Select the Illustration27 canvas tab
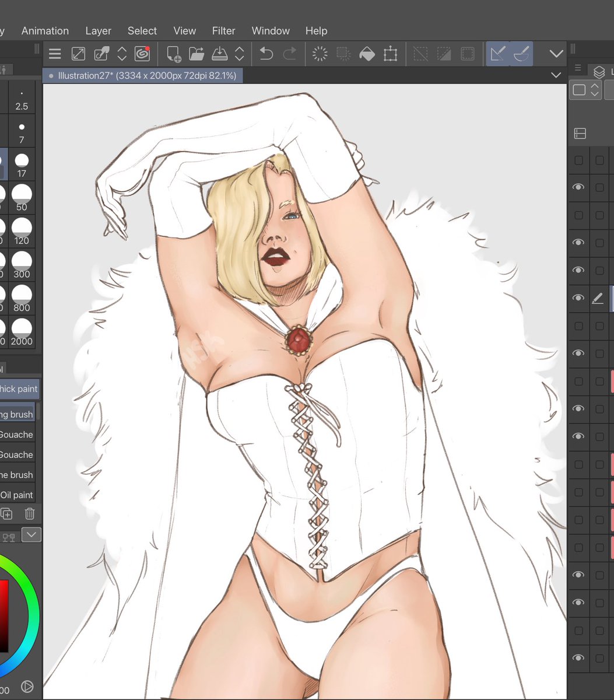 (143, 75)
